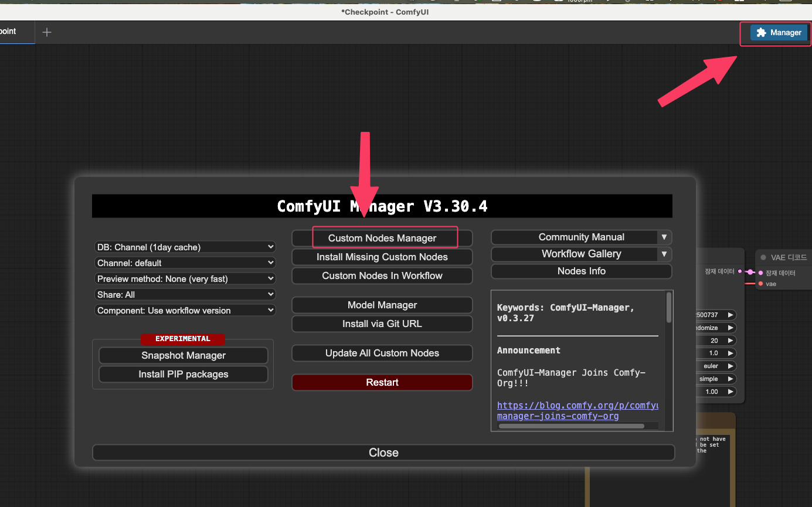This screenshot has height=507, width=812.
Task: Open the Component: Use workflow version dropdown
Action: 185,310
